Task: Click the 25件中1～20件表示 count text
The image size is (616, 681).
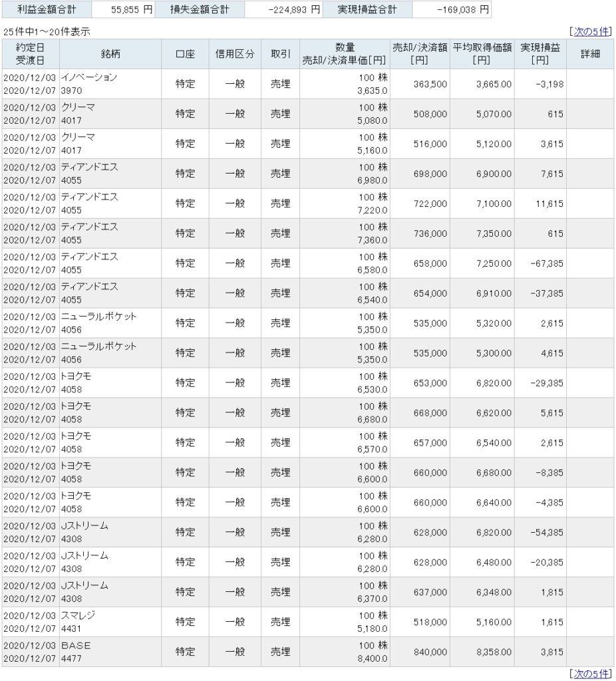Action: [x=47, y=32]
